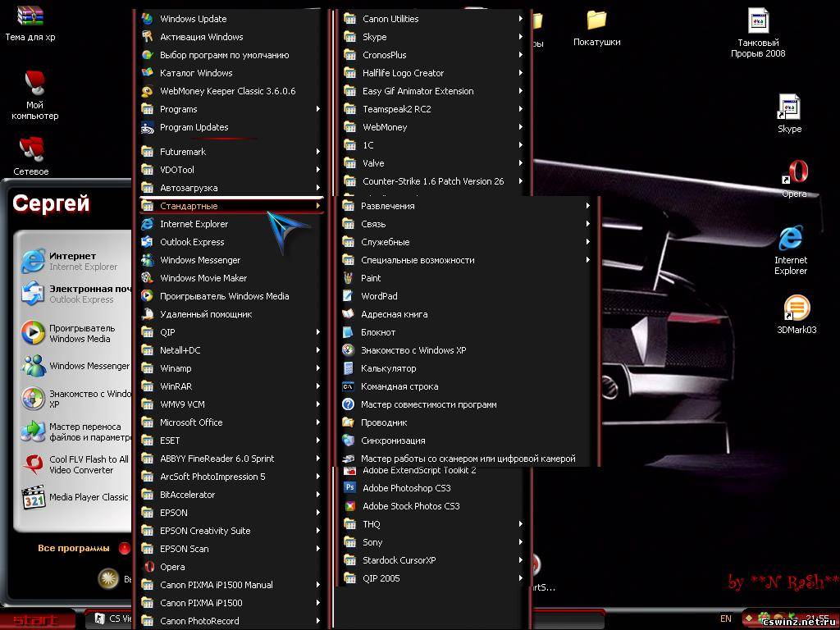The width and height of the screenshot is (840, 630).
Task: Click the Adobe Stock Photos CS3 icon
Action: pos(349,505)
